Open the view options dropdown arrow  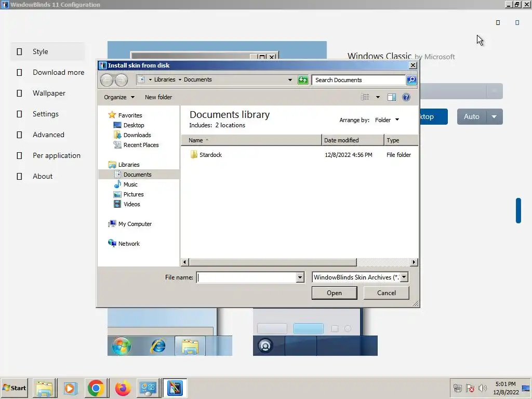click(x=378, y=97)
